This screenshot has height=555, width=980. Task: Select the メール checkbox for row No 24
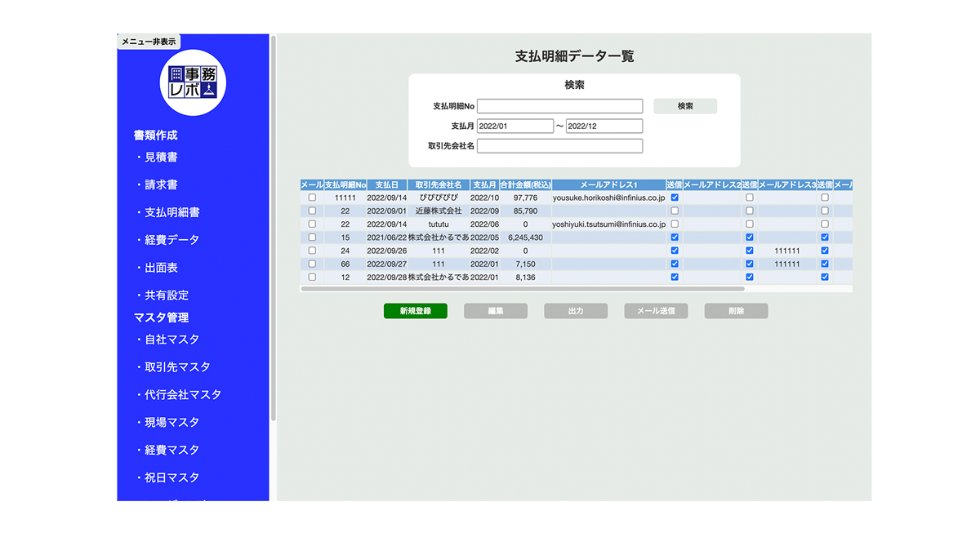click(312, 251)
